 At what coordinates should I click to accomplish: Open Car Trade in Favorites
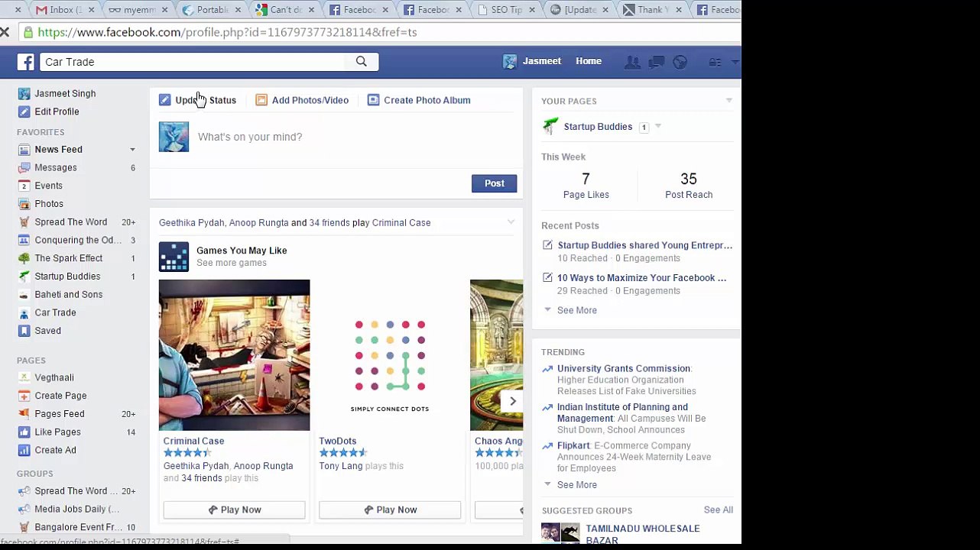coord(55,312)
